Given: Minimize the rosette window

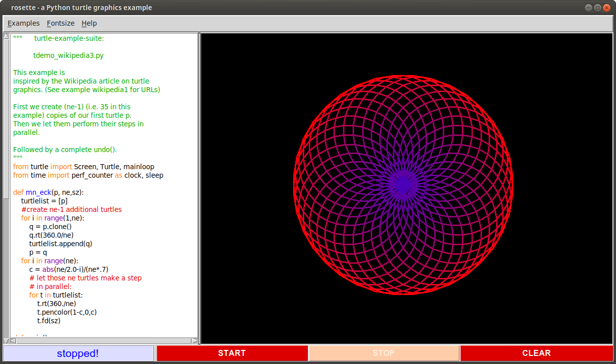Looking at the screenshot, I should [588, 8].
